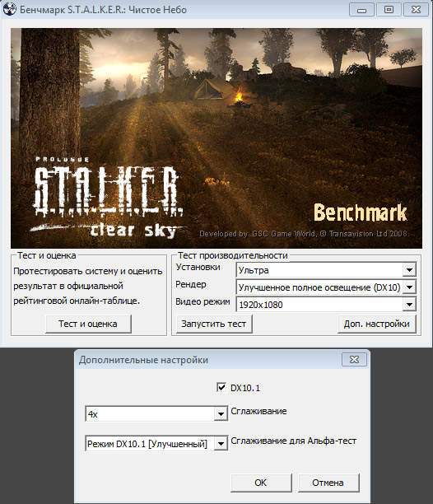Close the S.T.A.L.K.E.R. benchmark window
This screenshot has width=433, height=504.
[416, 10]
